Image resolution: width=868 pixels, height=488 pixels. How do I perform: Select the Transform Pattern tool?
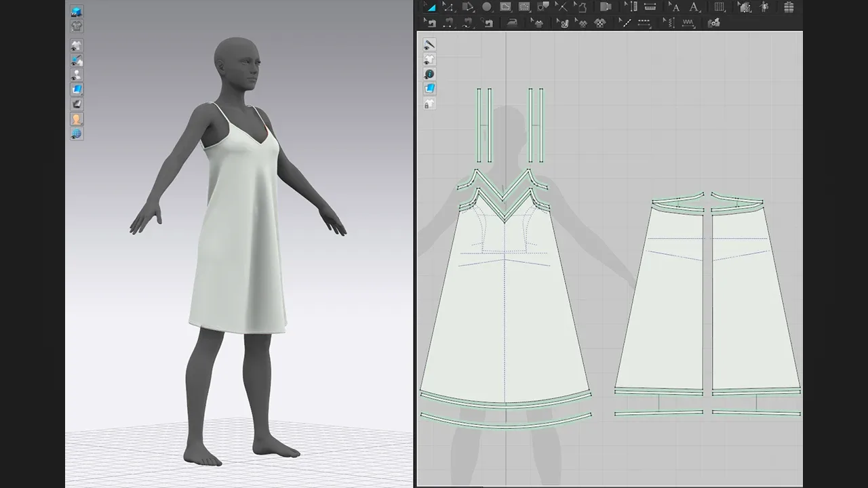coord(467,7)
